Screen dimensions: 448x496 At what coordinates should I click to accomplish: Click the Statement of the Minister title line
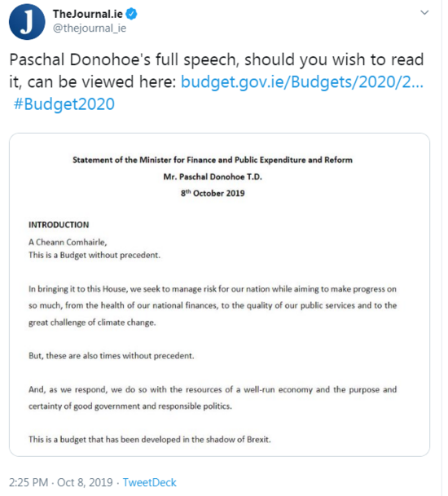pyautogui.click(x=213, y=160)
